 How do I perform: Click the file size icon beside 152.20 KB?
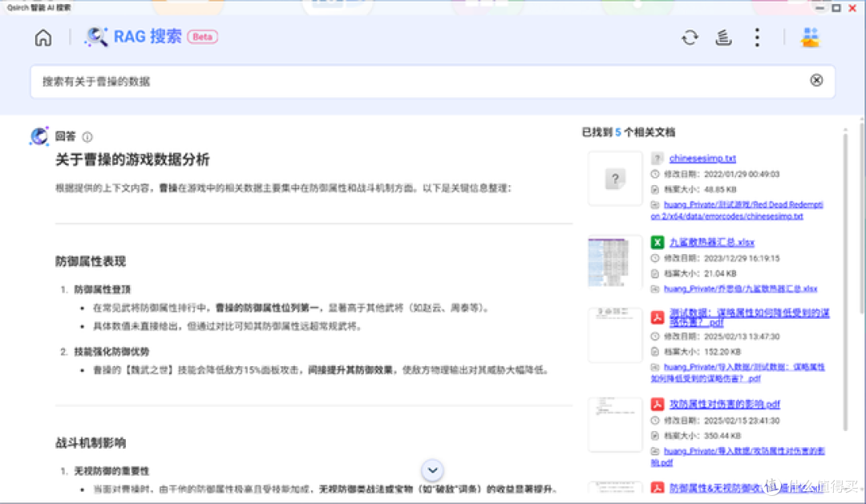tap(655, 352)
